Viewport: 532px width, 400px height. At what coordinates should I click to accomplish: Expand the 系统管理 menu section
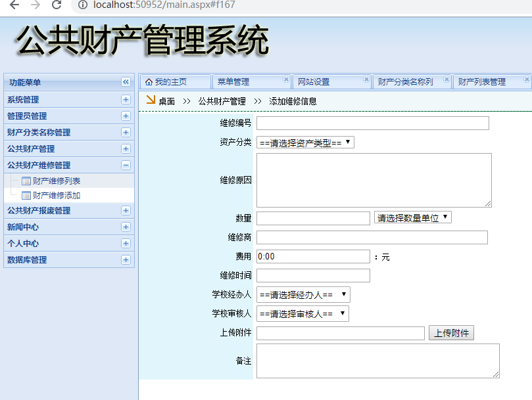[x=126, y=100]
